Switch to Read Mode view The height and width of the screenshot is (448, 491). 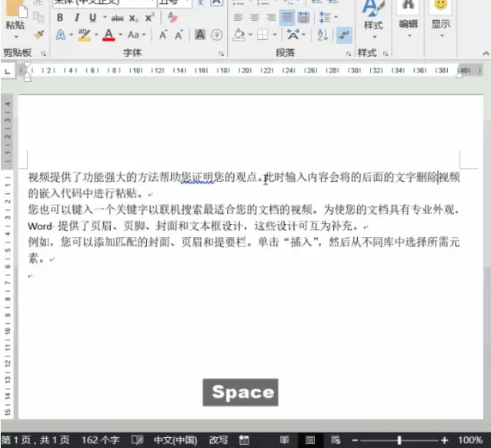point(284,440)
